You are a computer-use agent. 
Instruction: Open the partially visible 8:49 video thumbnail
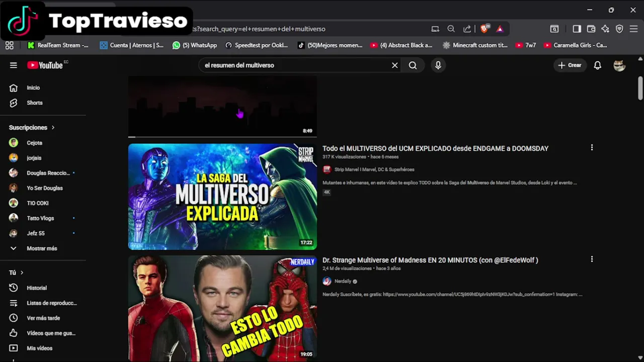point(222,107)
